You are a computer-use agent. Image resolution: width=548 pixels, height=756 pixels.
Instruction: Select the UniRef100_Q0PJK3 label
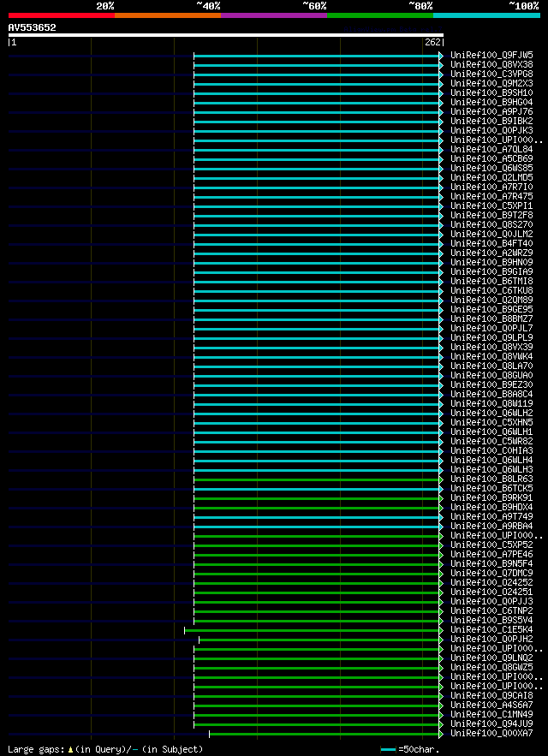pyautogui.click(x=491, y=130)
